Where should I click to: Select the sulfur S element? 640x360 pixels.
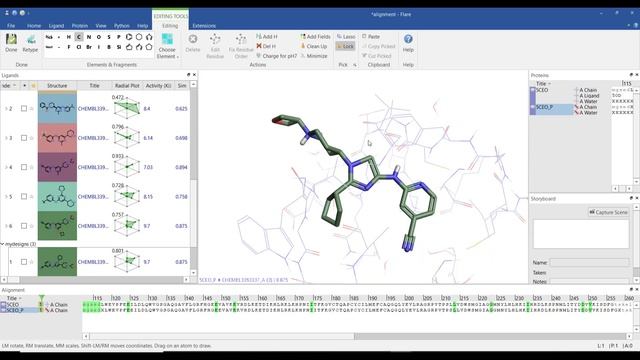tap(109, 37)
